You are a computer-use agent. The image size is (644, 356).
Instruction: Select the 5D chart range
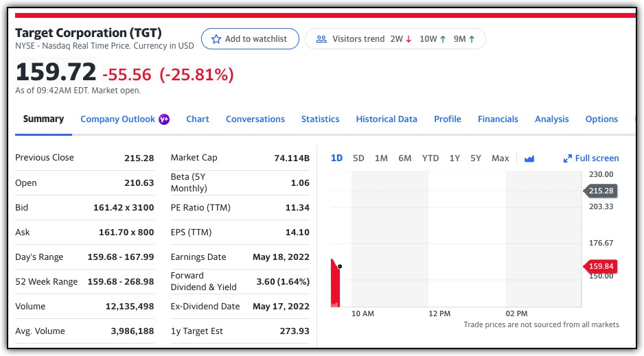point(358,158)
